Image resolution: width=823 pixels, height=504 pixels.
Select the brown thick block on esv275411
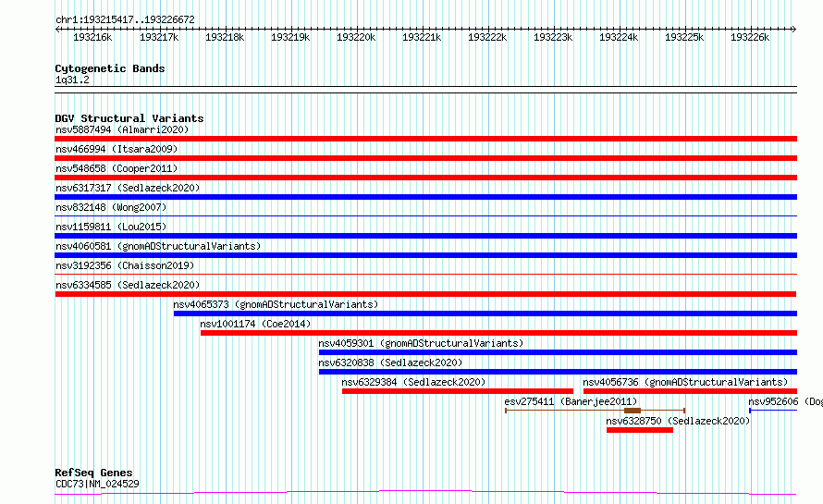(633, 411)
